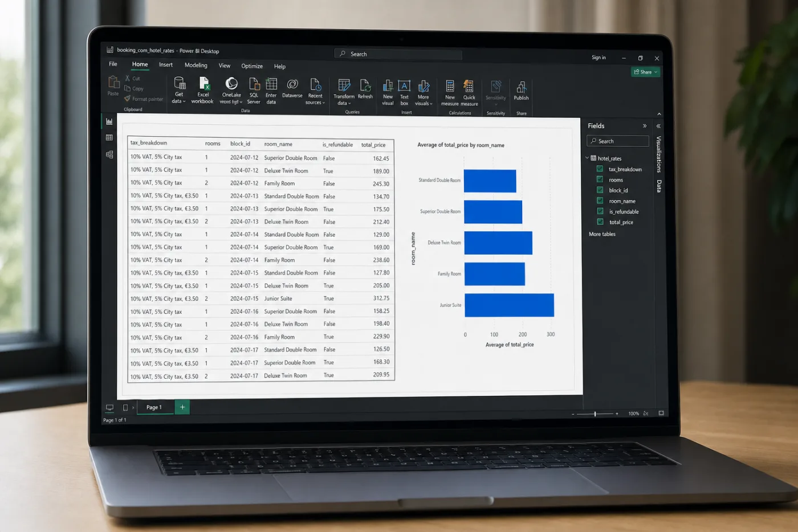The image size is (798, 532).
Task: Uncheck the total_price field
Action: [x=600, y=222]
